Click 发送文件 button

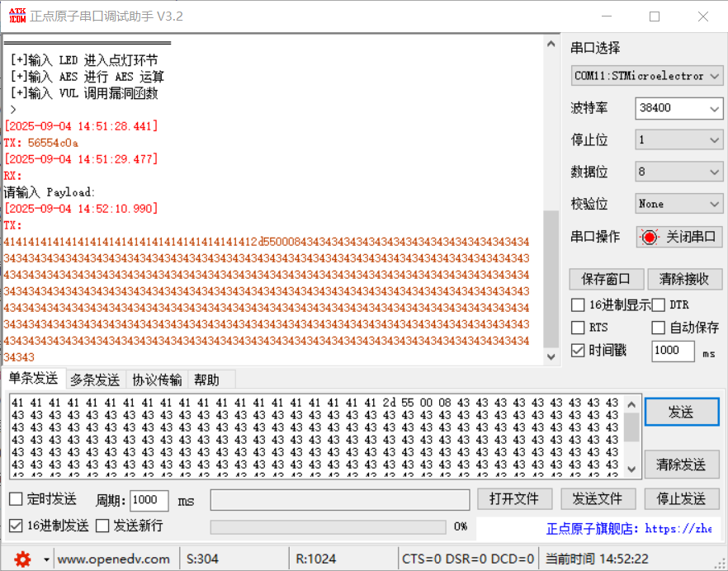[598, 499]
